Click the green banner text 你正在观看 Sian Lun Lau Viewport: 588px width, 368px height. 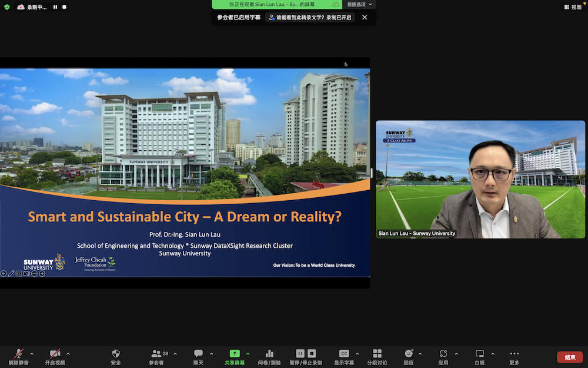point(272,5)
